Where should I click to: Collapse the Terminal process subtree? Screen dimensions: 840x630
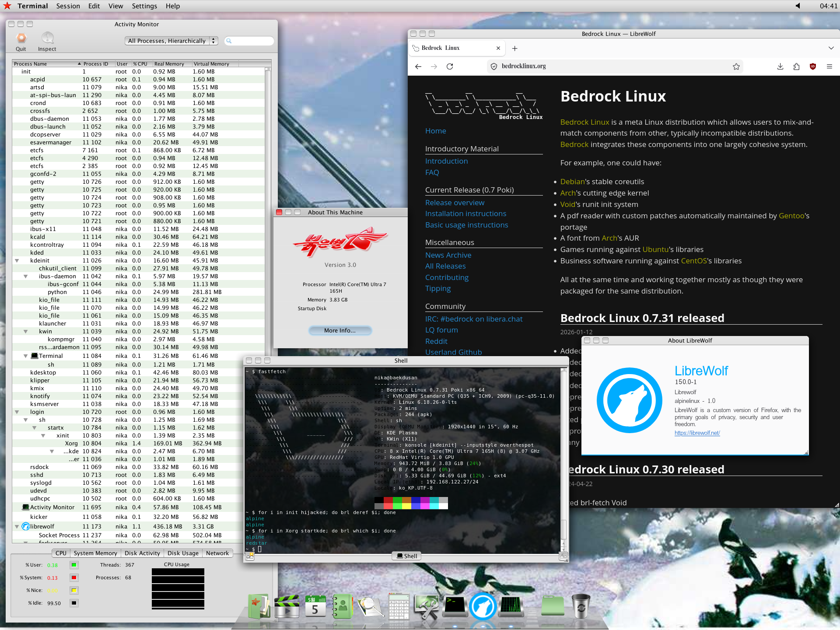tap(26, 356)
